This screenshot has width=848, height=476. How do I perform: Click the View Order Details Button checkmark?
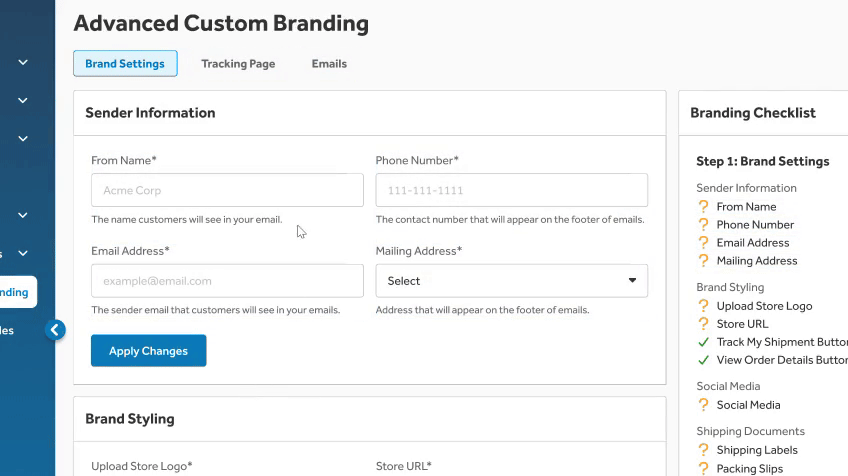pyautogui.click(x=704, y=360)
